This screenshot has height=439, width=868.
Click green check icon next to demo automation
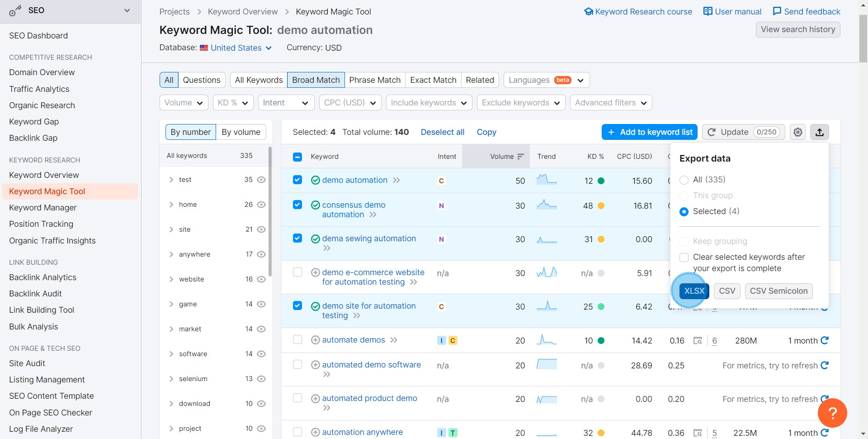(316, 180)
